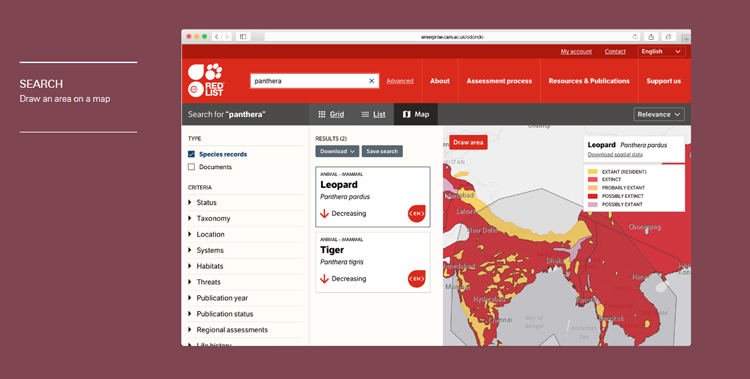
Task: Click the browser share icon
Action: (x=651, y=37)
